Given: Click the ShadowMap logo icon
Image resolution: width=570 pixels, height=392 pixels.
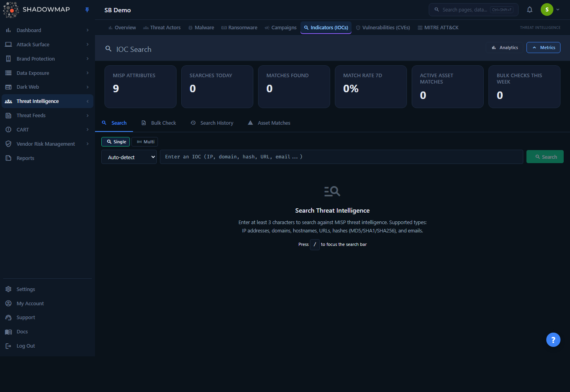Looking at the screenshot, I should pyautogui.click(x=11, y=10).
